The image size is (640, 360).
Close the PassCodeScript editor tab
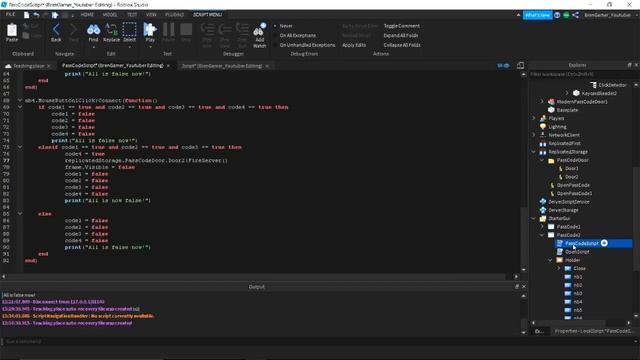[168, 66]
